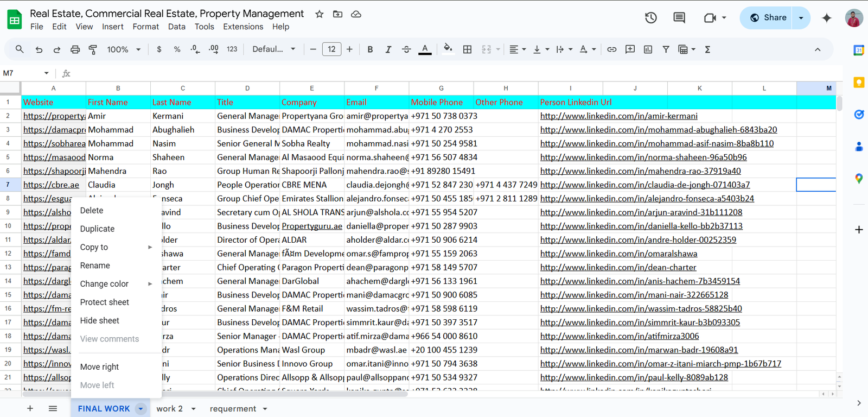This screenshot has height=417, width=868.
Task: Switch to the requerment sheet tab
Action: coord(233,409)
